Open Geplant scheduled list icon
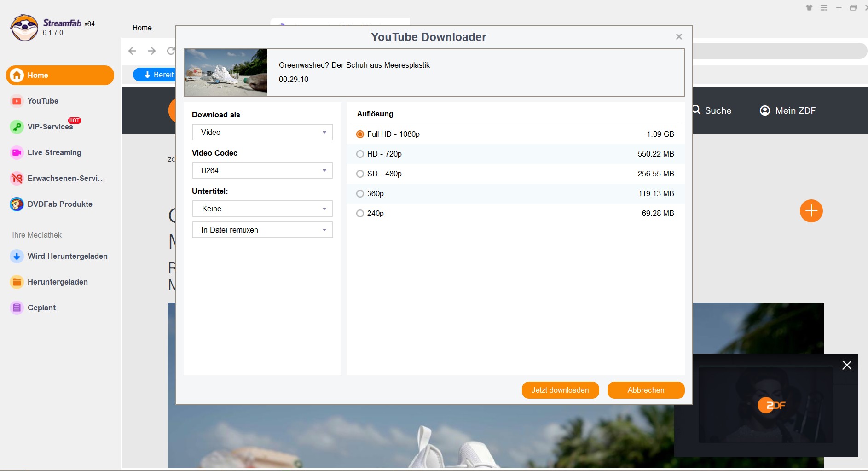Viewport: 868px width, 471px height. (x=17, y=308)
